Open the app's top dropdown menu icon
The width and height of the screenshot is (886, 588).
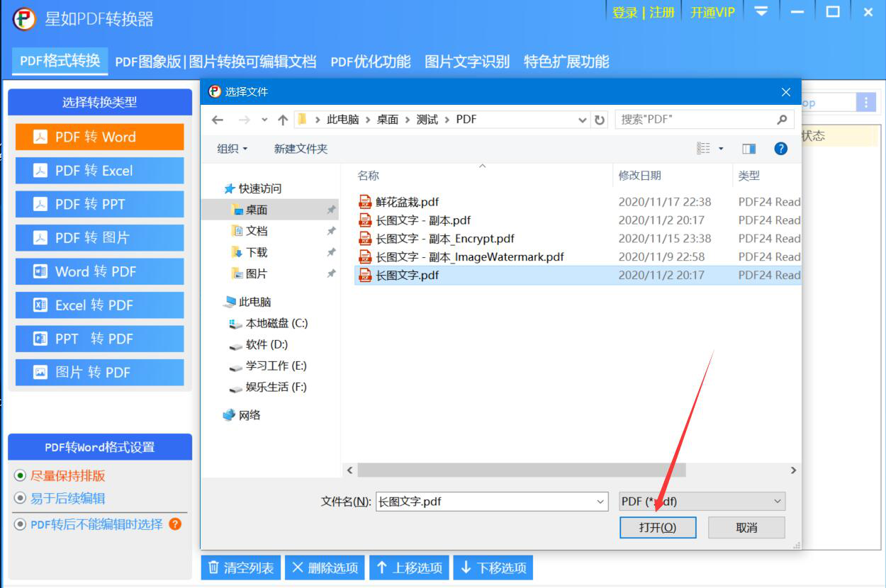click(761, 12)
